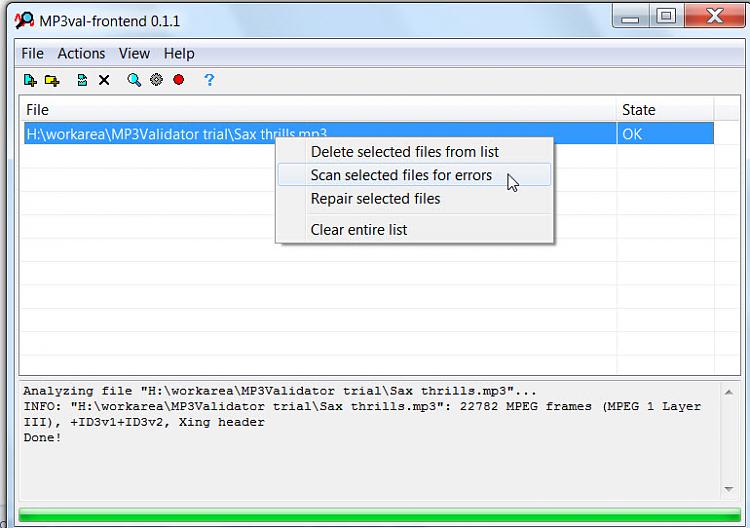Minimize the MP3val-frontend window

(630, 17)
